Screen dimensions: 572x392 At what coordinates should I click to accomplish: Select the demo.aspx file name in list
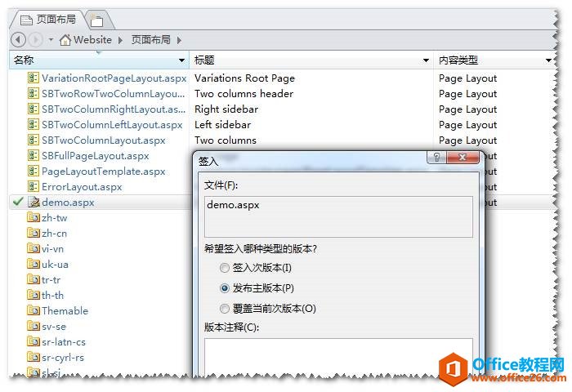pos(68,203)
